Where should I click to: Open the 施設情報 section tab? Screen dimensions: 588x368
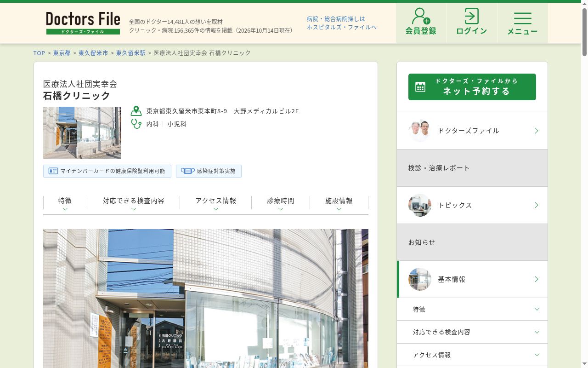(x=339, y=203)
